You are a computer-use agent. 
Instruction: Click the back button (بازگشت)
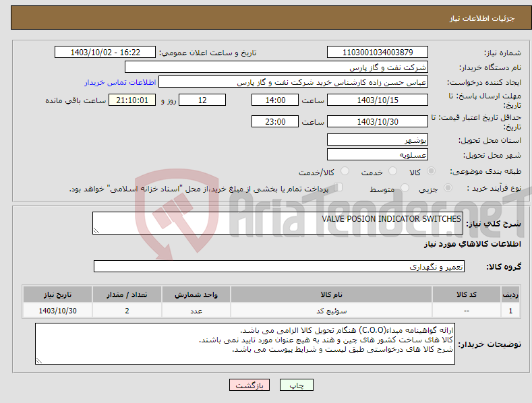point(249,385)
